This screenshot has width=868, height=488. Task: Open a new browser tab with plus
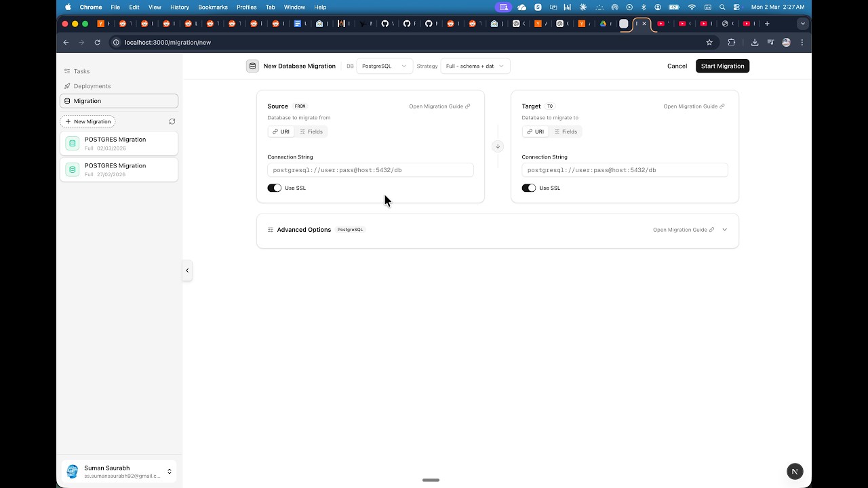767,24
